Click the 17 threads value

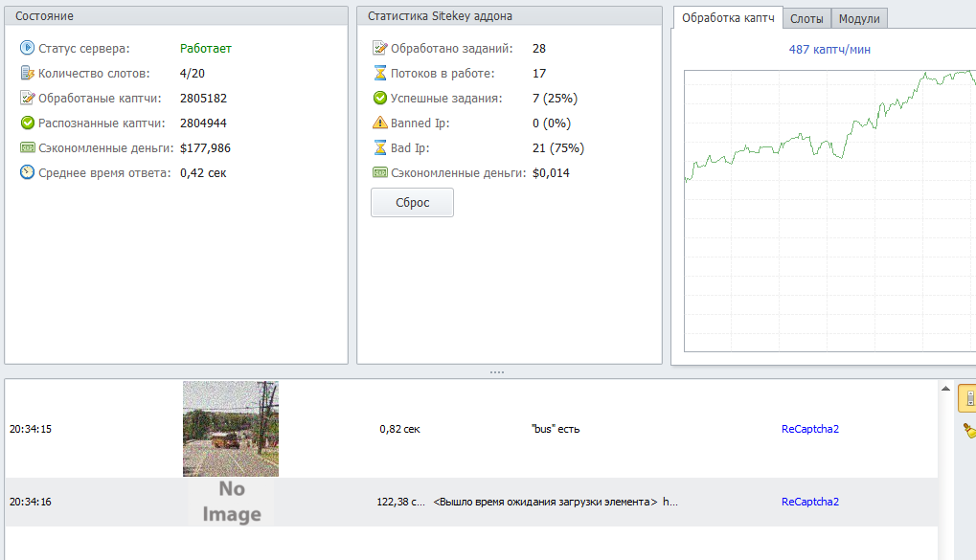click(x=539, y=73)
